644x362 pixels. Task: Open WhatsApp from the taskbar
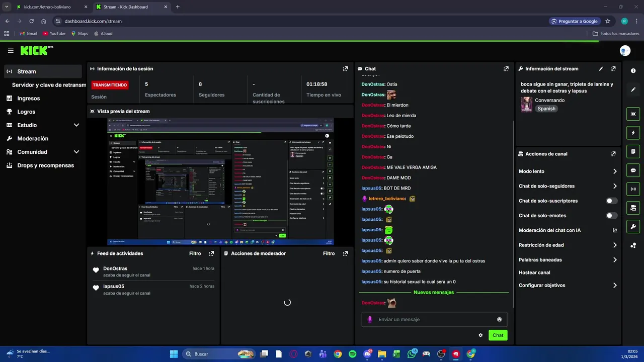(x=412, y=354)
